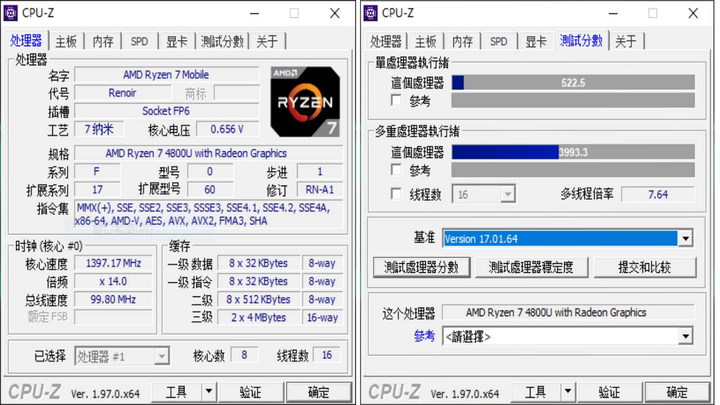Click the 二级 cache value 8 x 512 KBytes
This screenshot has width=720, height=405.
(259, 299)
